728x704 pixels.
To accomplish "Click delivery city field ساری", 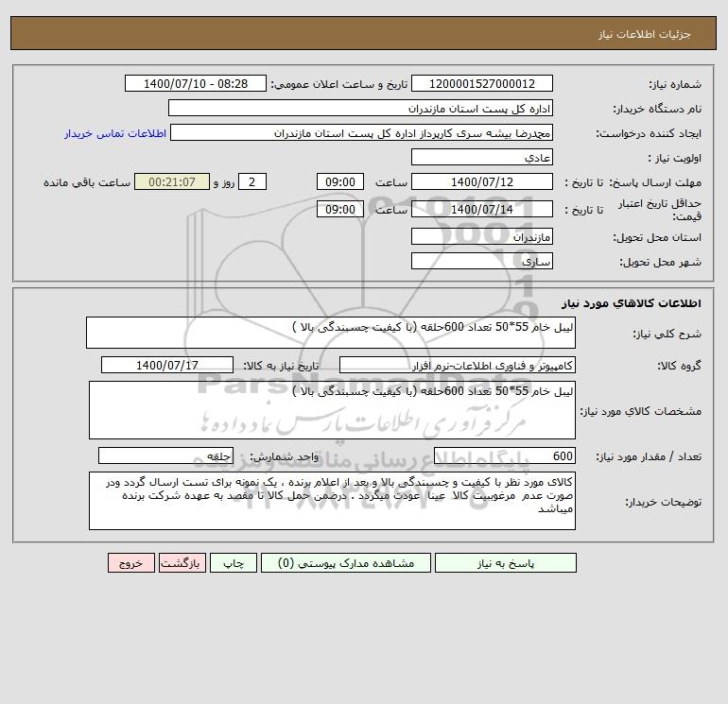I will point(482,261).
